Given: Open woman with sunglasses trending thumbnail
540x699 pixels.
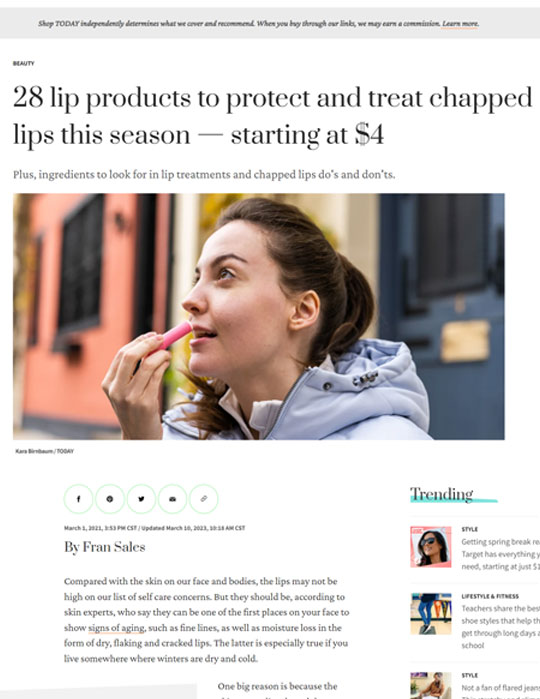Looking at the screenshot, I should 431,547.
